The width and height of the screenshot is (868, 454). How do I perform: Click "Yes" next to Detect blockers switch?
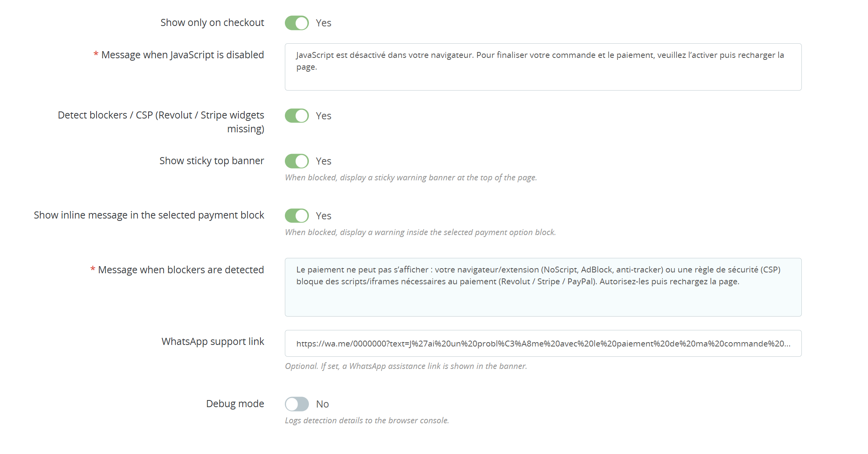click(323, 116)
